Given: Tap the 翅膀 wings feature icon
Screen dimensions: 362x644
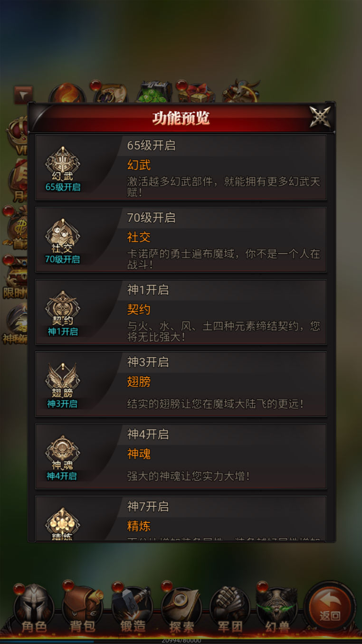Looking at the screenshot, I should [63, 385].
